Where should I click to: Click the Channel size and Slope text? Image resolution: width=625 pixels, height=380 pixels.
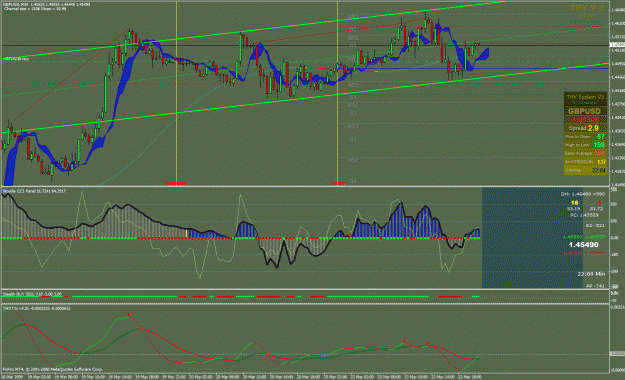[35, 8]
